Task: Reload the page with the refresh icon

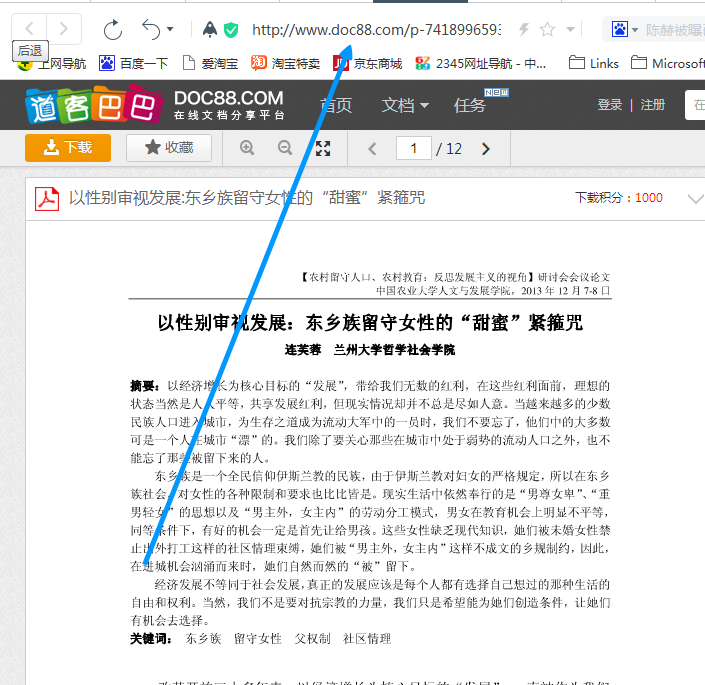Action: [112, 30]
